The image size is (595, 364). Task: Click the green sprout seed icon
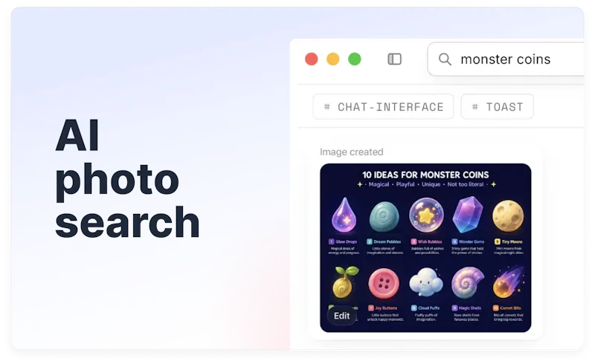click(x=345, y=282)
